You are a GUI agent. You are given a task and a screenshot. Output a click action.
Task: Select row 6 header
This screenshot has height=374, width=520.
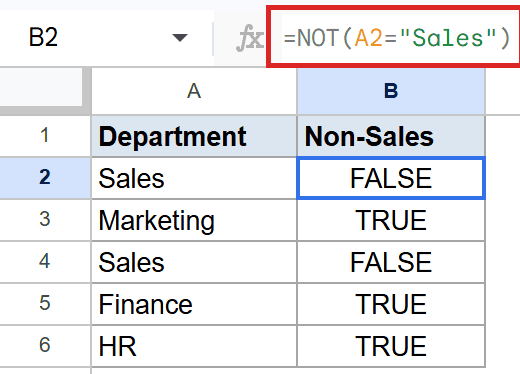(x=45, y=346)
